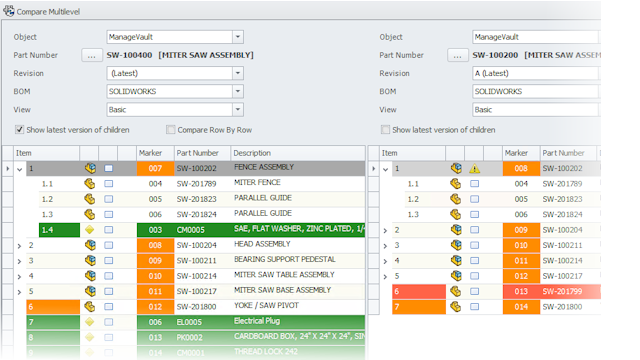Check right Show latest version of children
Screen dimensions: 640x360
385,130
